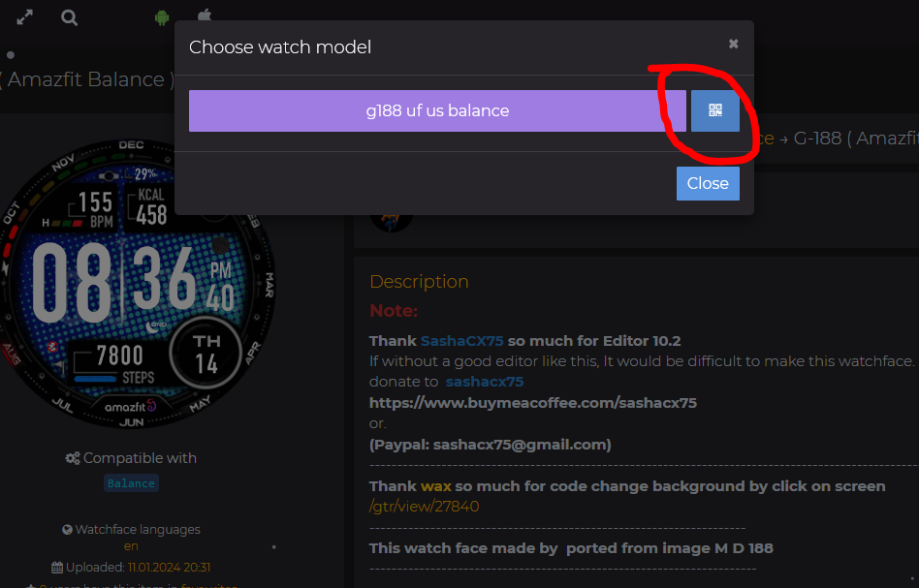Screen dimensions: 919x588
Task: Select the Apple logo icon
Action: [205, 15]
